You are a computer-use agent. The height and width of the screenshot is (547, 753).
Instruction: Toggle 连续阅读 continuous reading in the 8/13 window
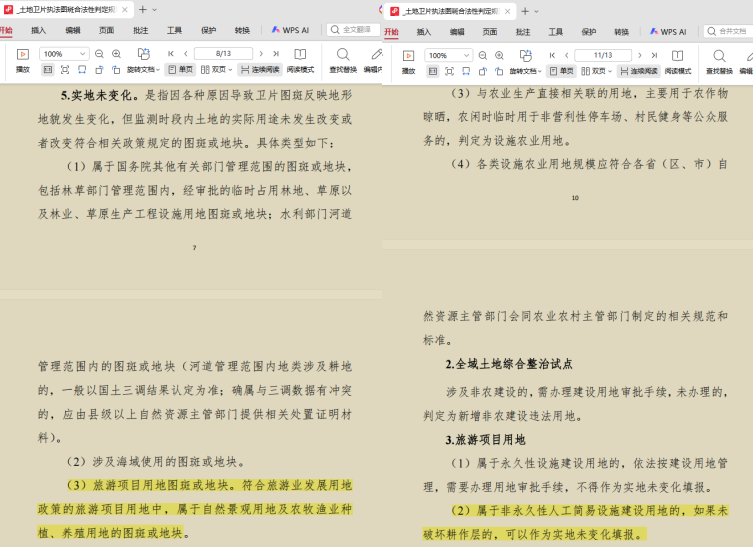[x=259, y=70]
